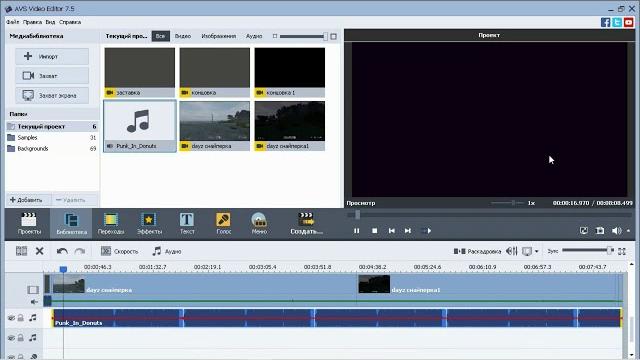640x360 pixels.
Task: Open the Facebook link icon
Action: (605, 22)
